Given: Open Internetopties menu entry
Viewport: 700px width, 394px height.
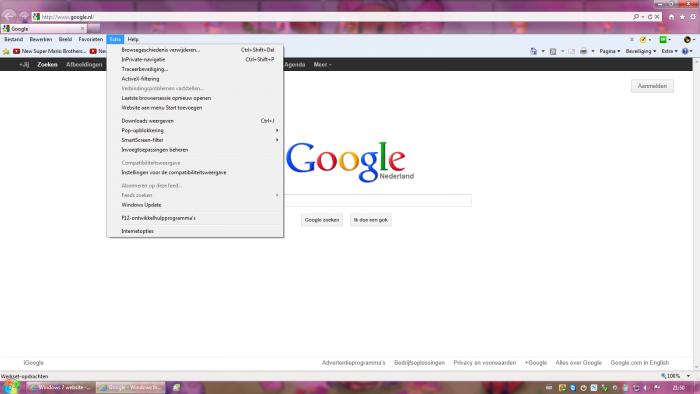Looking at the screenshot, I should [x=195, y=231].
